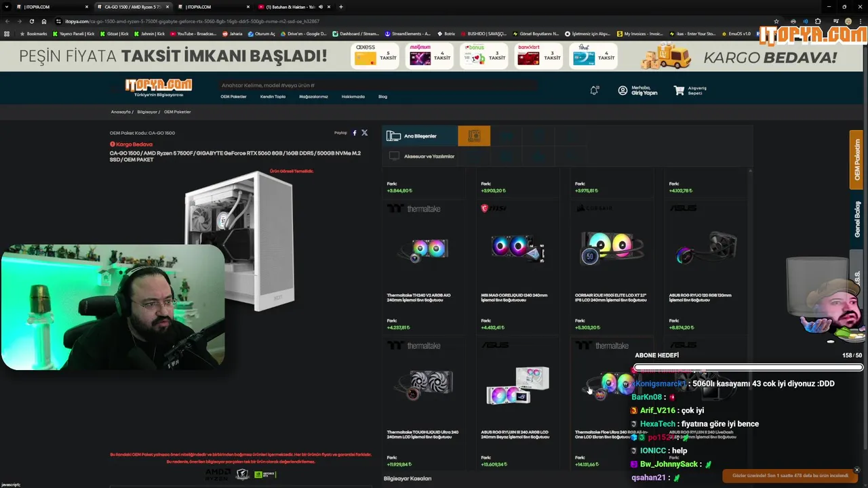Select the CORSAIR iCUE H100i ELITE LCD cooler
Viewport: 868px width, 488px height.
[612, 268]
